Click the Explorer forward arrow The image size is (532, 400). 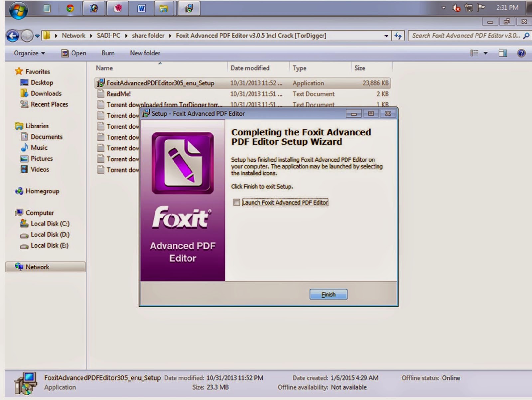(x=27, y=36)
